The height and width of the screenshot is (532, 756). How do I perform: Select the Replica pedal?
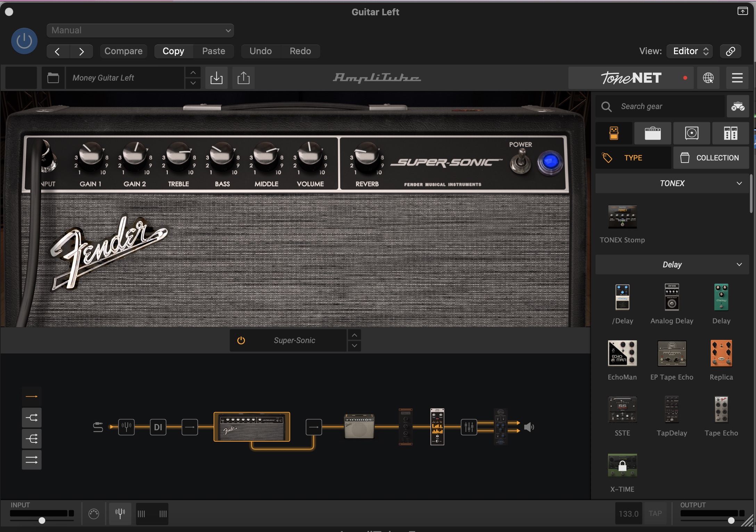tap(721, 353)
